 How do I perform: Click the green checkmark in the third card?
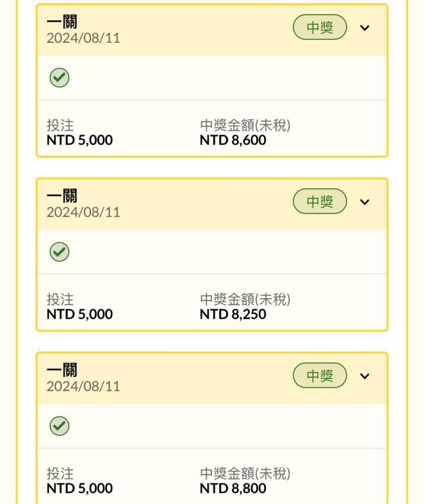tap(59, 426)
